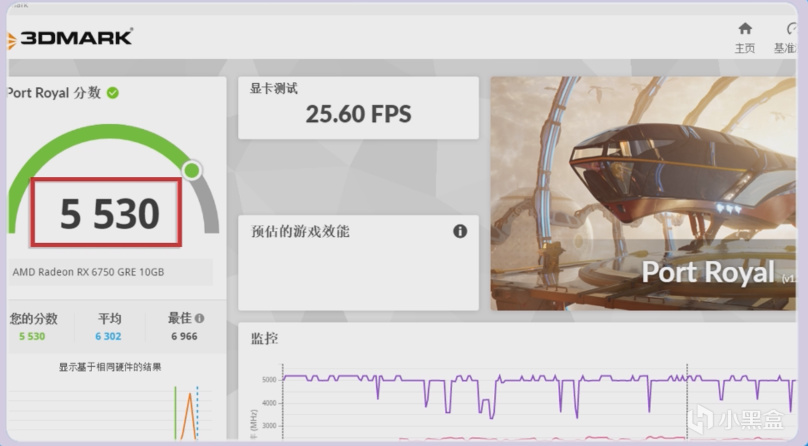Click the 平均 label
Viewport: 808px width, 446px height.
point(110,319)
